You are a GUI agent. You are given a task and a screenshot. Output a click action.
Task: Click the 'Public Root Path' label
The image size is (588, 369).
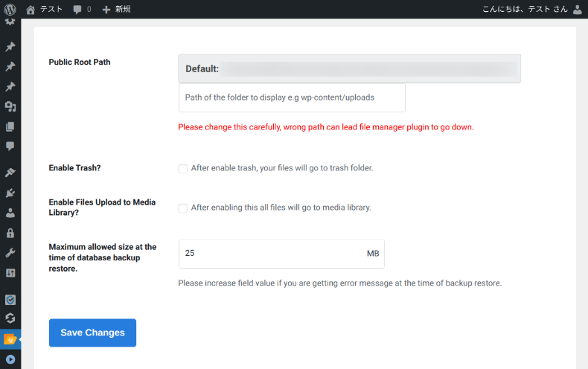[x=80, y=62]
